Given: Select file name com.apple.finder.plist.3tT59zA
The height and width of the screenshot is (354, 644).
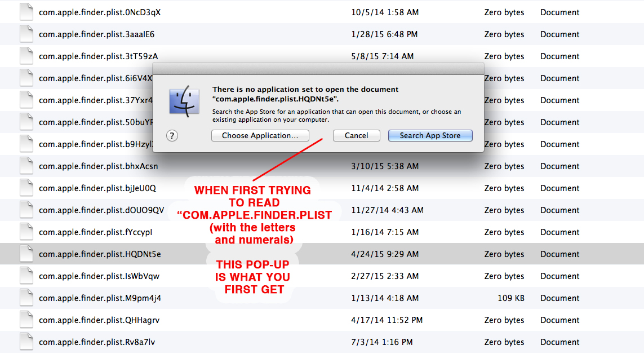Looking at the screenshot, I should [99, 57].
